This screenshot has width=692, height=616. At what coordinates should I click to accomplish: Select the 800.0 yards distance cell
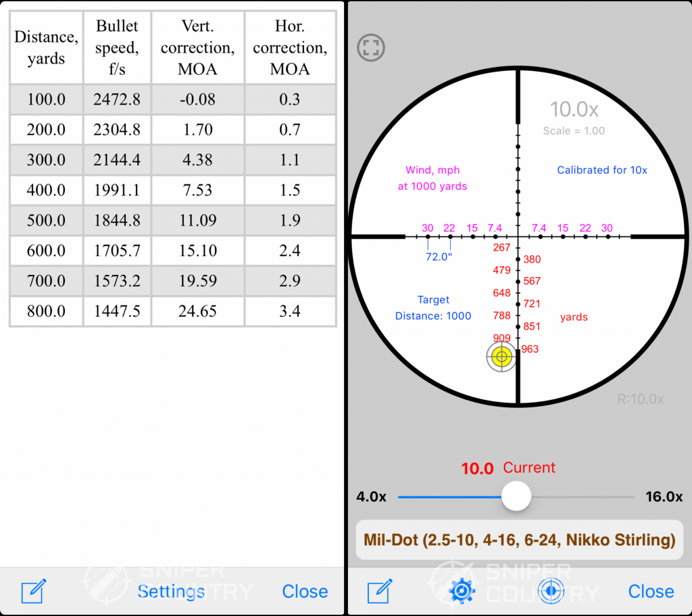[x=47, y=311]
